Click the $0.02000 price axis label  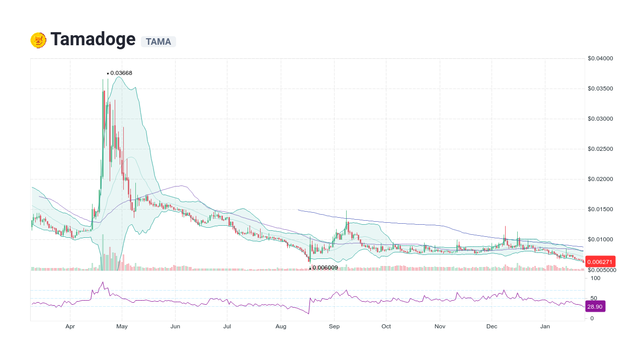coord(600,179)
